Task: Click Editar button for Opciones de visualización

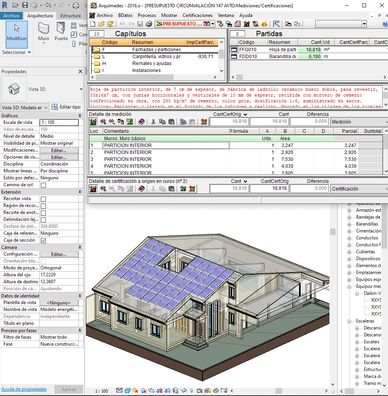Action: pyautogui.click(x=59, y=157)
